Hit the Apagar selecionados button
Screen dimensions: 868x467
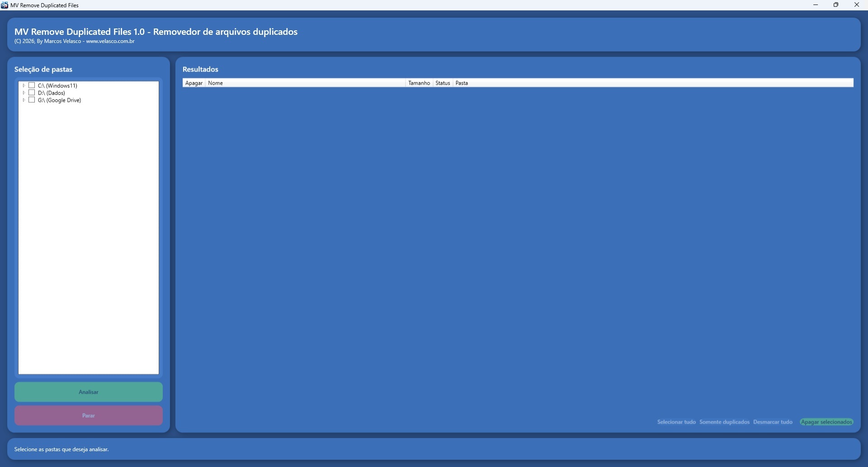pyautogui.click(x=826, y=422)
